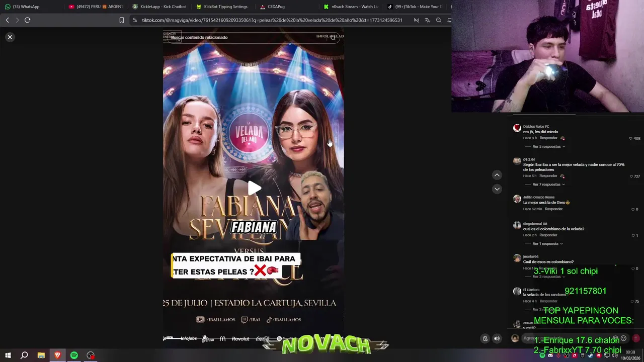Viewport: 644px width, 362px height.
Task: Like the comment with 727 likes
Action: tap(631, 176)
